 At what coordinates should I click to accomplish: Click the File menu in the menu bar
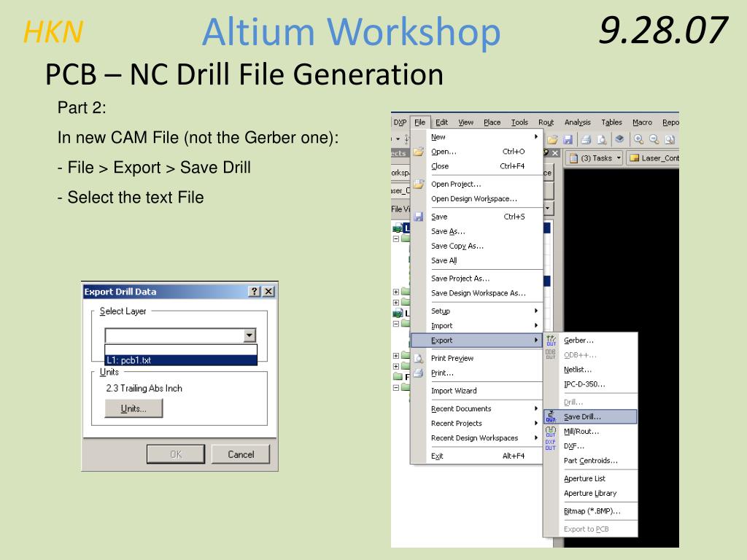click(419, 122)
